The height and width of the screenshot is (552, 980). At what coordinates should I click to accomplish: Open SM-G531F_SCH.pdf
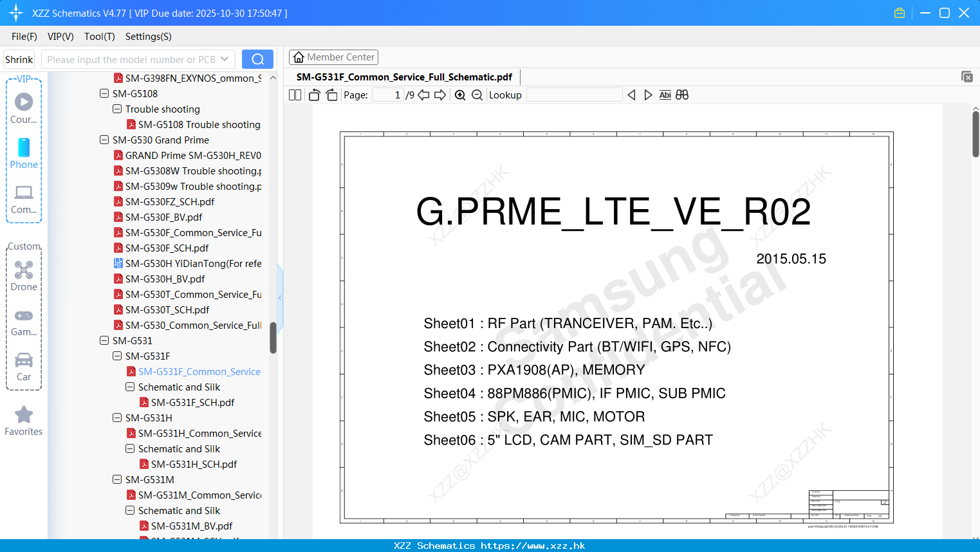[x=187, y=403]
